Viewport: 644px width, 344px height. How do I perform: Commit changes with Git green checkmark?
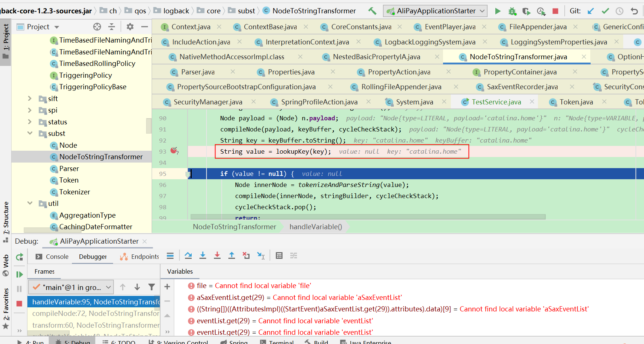(x=605, y=11)
